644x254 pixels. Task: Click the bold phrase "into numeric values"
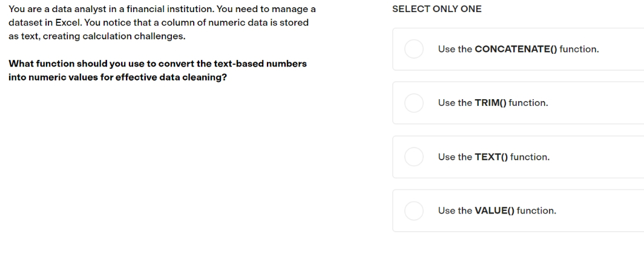[53, 77]
